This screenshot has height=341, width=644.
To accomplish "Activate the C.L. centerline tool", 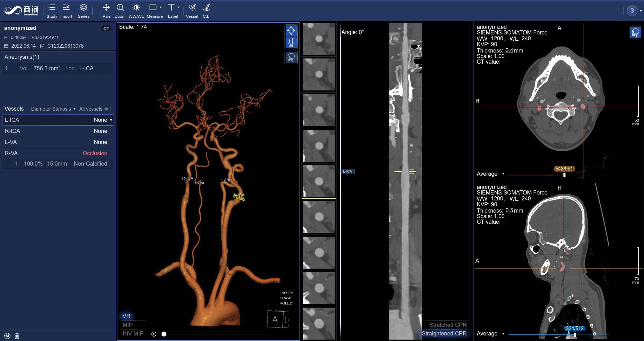I will pos(207,11).
